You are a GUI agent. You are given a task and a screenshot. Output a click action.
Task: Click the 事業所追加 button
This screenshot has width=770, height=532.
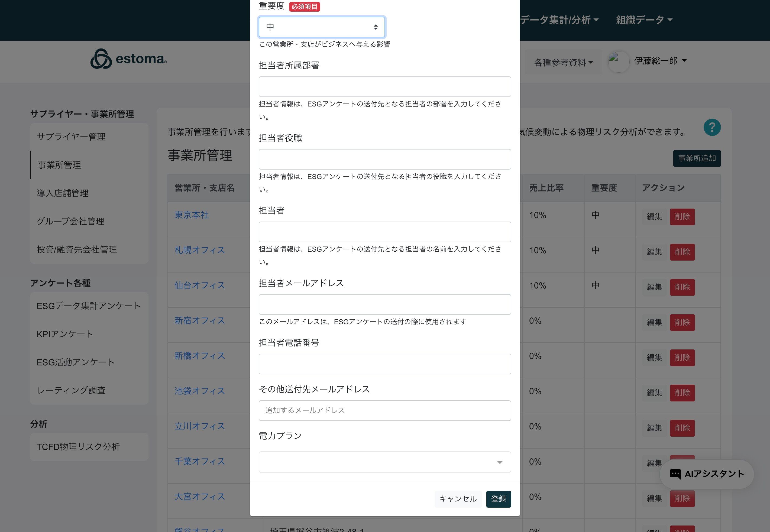pos(697,158)
